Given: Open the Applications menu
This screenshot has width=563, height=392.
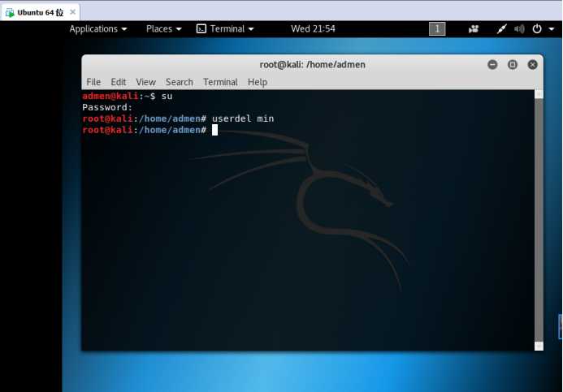Looking at the screenshot, I should [98, 29].
